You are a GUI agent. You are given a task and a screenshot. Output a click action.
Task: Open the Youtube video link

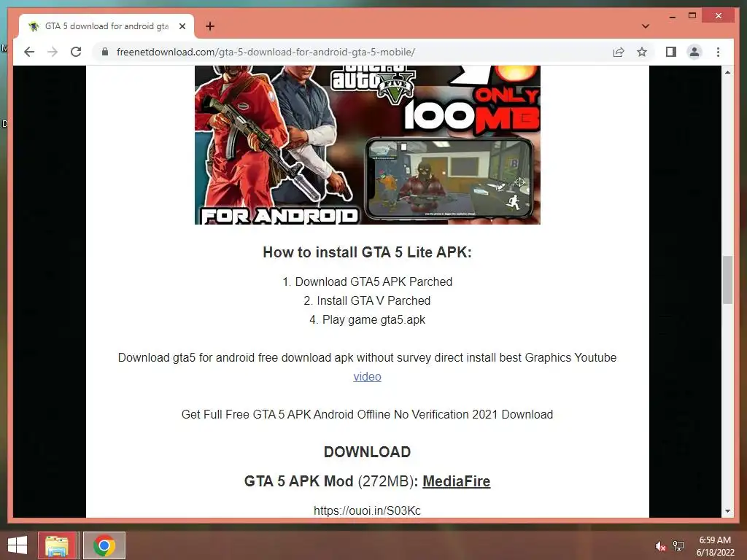[x=367, y=377]
